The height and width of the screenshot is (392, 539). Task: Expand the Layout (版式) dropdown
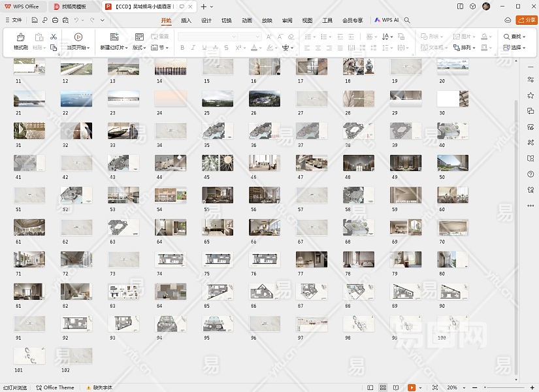coord(139,48)
